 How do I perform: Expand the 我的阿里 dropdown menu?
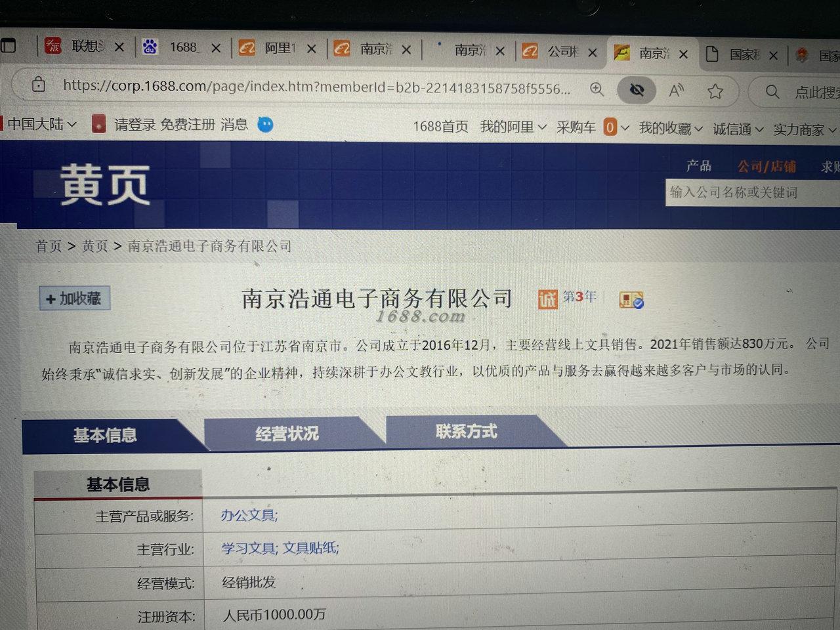click(513, 127)
